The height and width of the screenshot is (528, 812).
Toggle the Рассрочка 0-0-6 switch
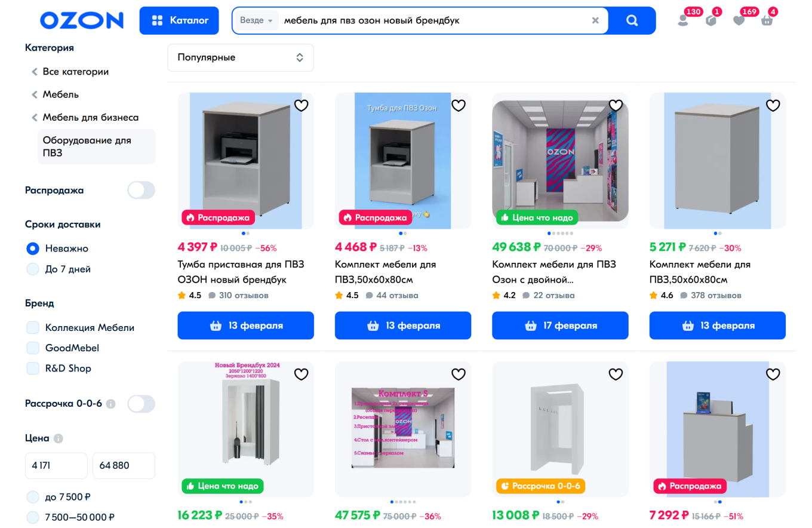coord(142,404)
